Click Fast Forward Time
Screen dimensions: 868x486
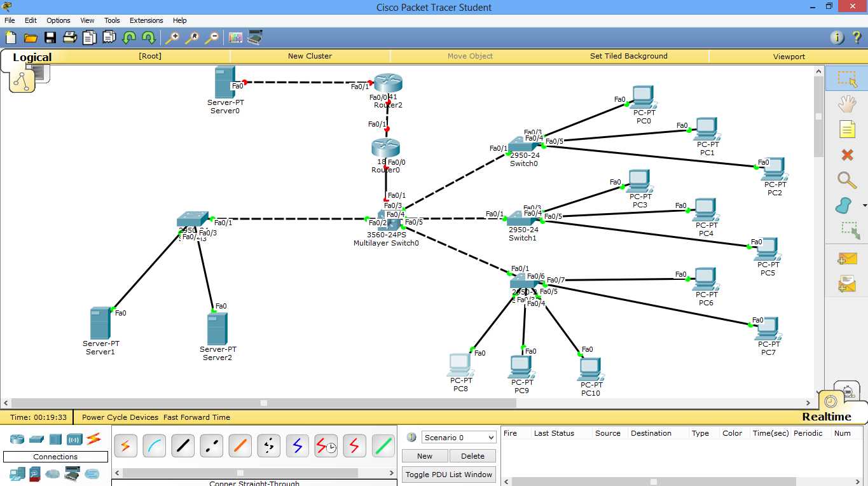click(196, 417)
